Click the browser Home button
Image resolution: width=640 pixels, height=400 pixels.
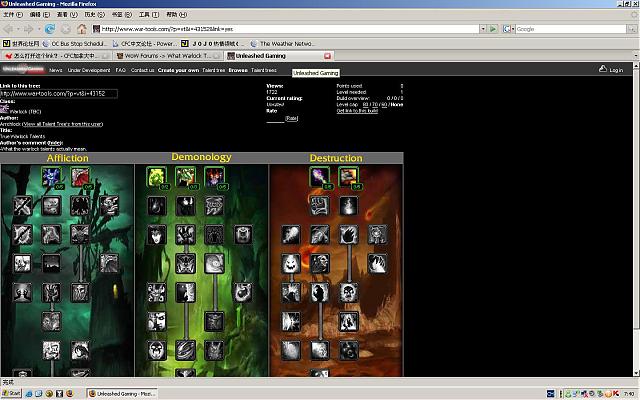click(82, 29)
